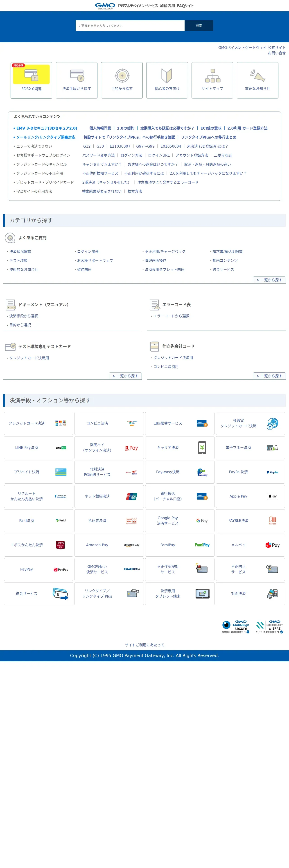Open EMV 3-Dセキュア(3Dセキュア2.0) link
Screen dimensions: 289x868
point(47,128)
